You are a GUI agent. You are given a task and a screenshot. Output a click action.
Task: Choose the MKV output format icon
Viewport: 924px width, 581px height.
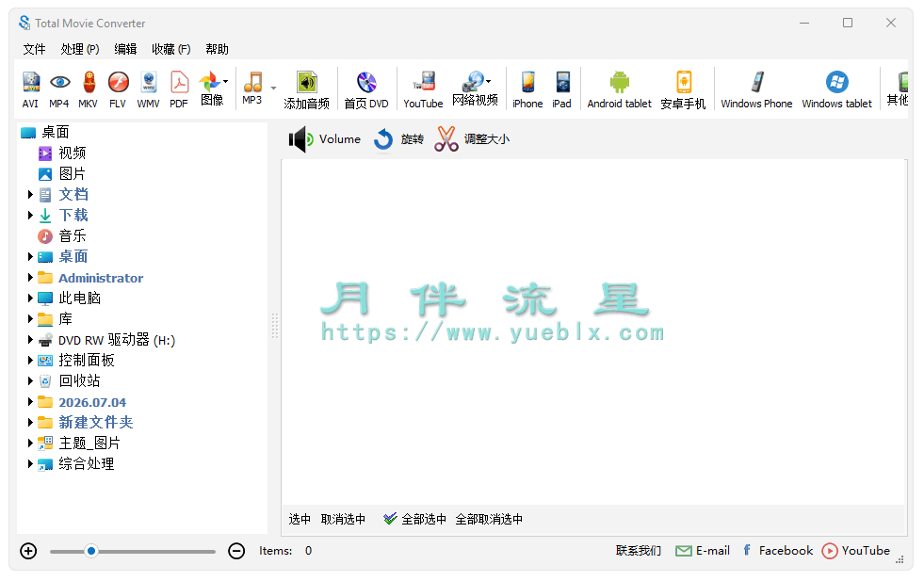coord(88,89)
